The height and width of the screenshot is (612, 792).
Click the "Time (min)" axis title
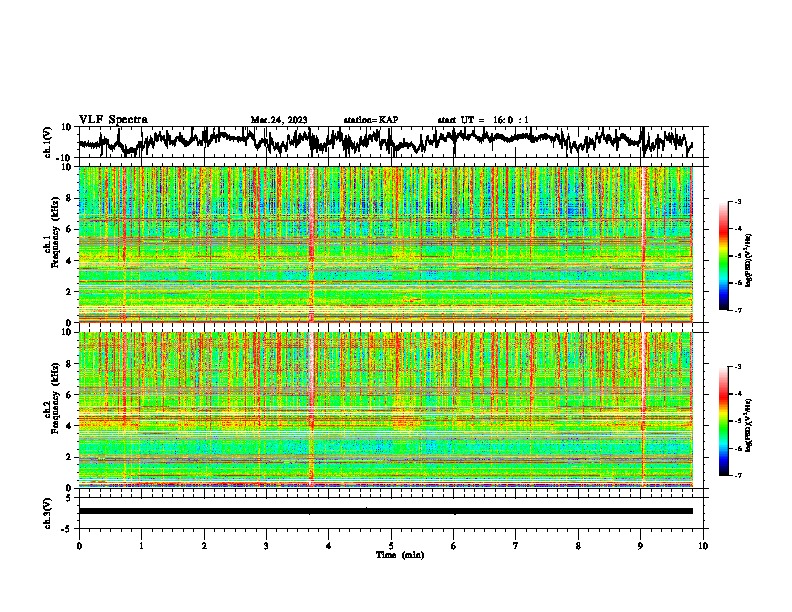tap(400, 555)
